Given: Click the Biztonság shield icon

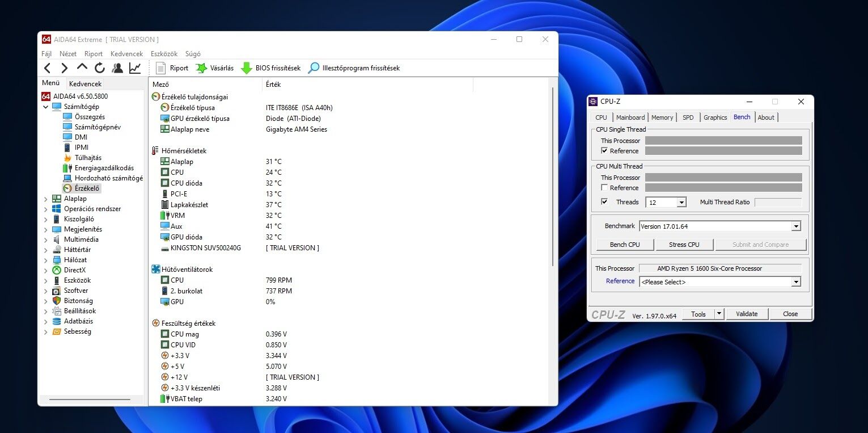Looking at the screenshot, I should point(57,301).
